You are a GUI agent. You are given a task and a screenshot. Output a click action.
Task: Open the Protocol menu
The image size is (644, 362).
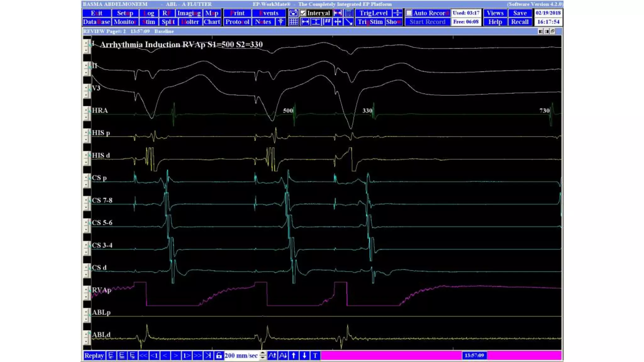[x=237, y=22]
